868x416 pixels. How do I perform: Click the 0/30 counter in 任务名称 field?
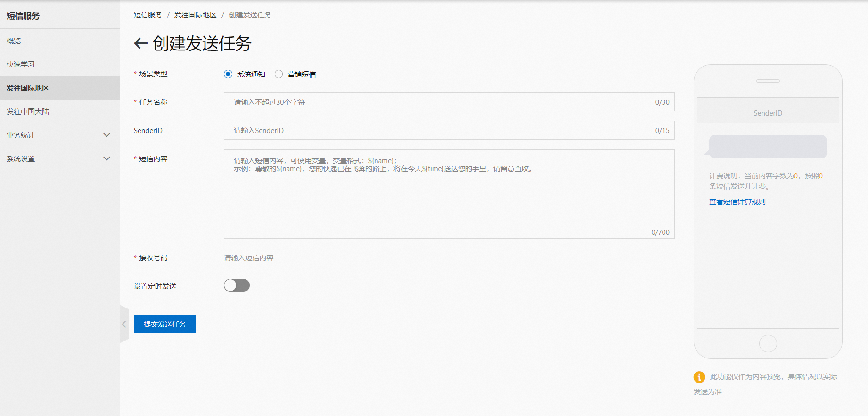tap(662, 102)
